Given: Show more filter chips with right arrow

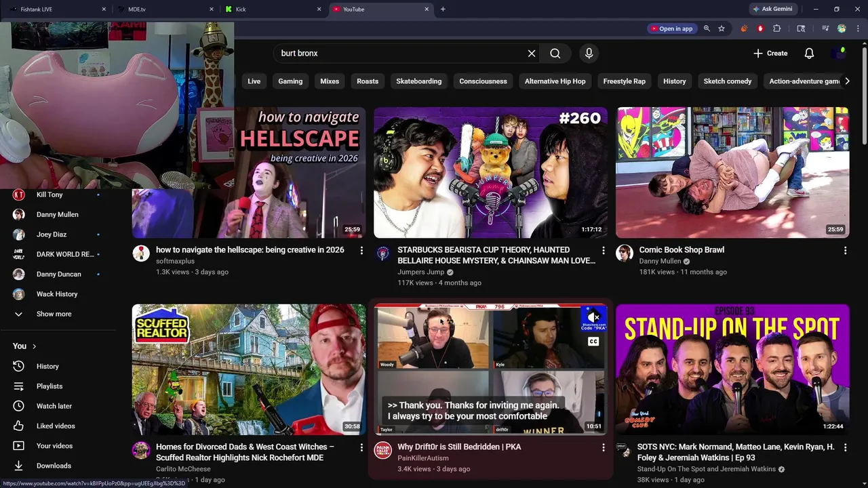Looking at the screenshot, I should [x=847, y=81].
